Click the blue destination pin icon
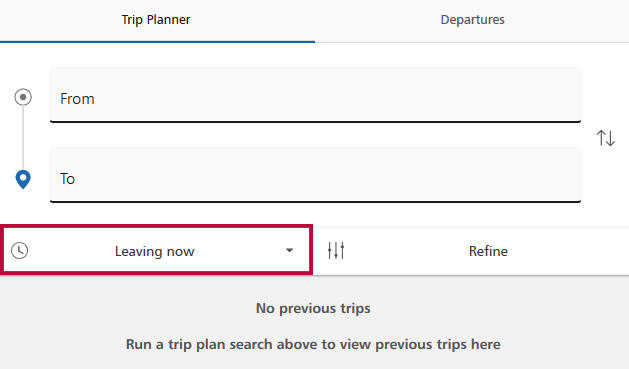The image size is (629, 369). pyautogui.click(x=23, y=179)
